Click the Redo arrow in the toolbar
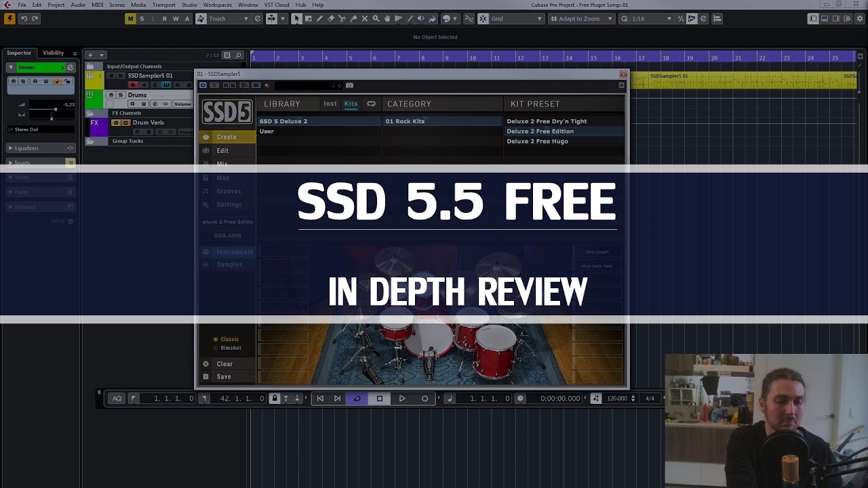This screenshot has height=488, width=868. click(x=35, y=18)
